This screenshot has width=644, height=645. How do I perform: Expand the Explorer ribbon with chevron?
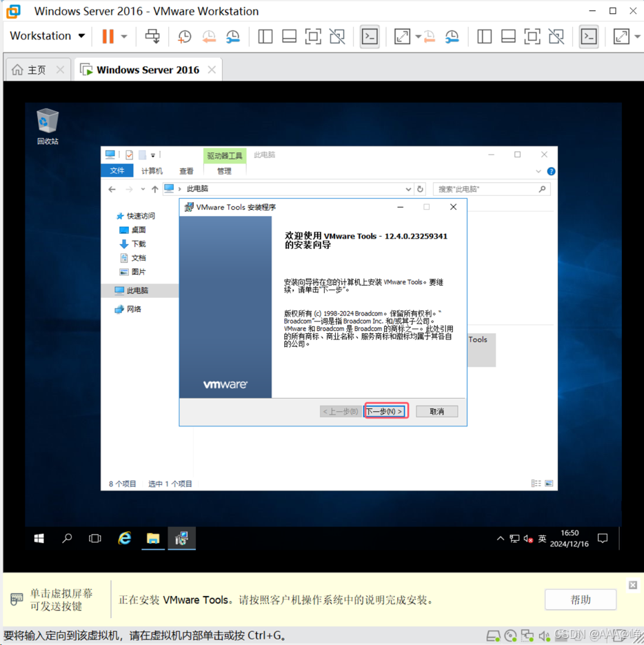pos(539,171)
